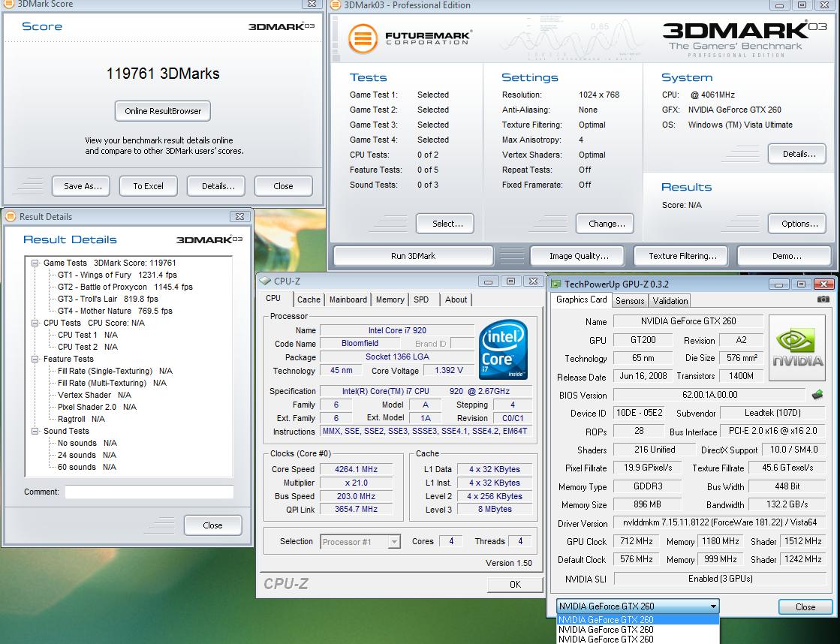Viewport: 840px width, 644px height.
Task: Click the To Excel button
Action: tap(149, 186)
